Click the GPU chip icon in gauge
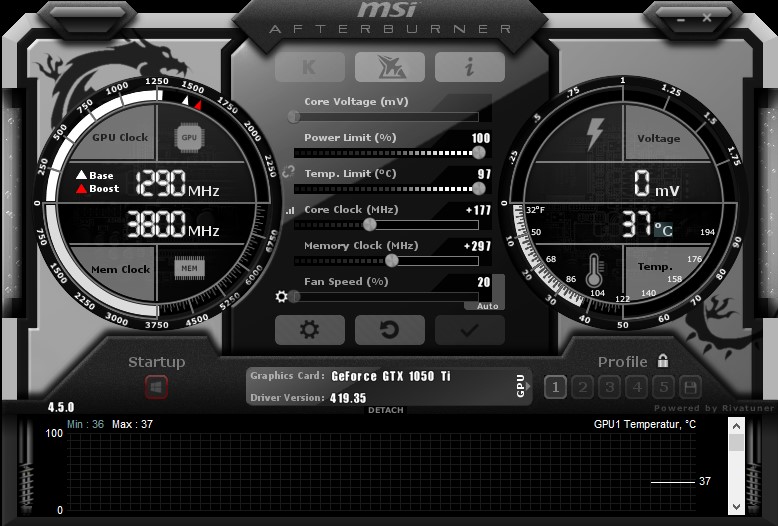 click(189, 137)
